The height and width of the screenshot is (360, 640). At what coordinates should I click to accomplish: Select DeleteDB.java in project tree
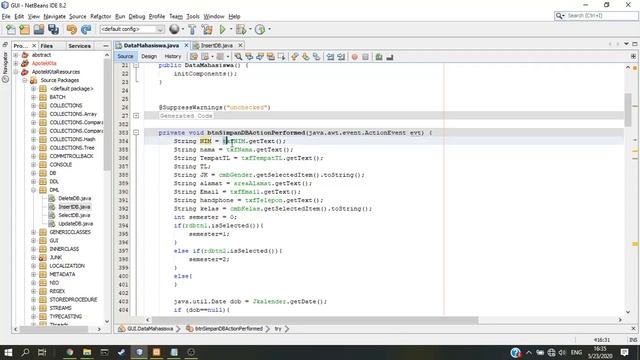coord(74,198)
